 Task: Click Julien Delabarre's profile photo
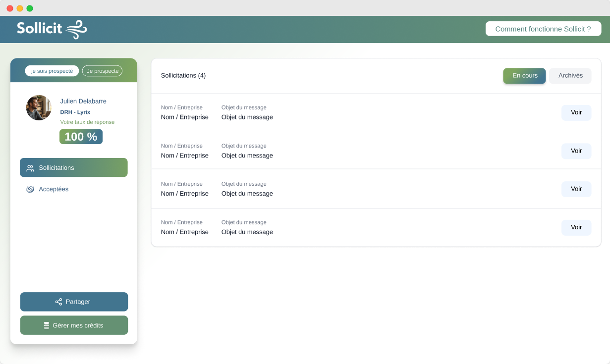tap(39, 108)
